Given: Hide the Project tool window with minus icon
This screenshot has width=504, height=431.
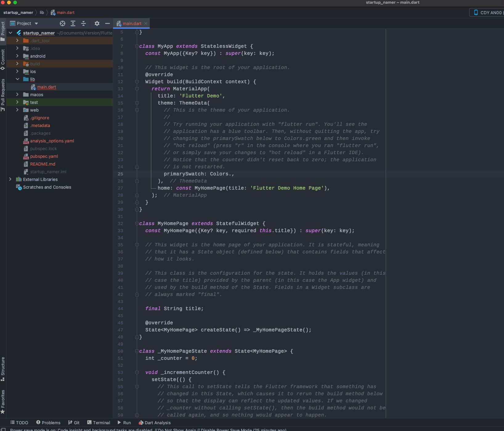Looking at the screenshot, I should [x=107, y=23].
